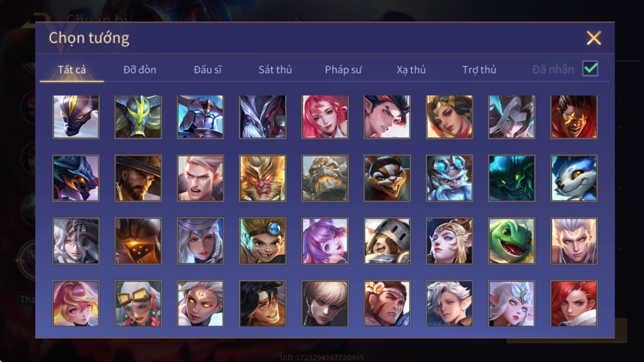Pick the rock golem hero portrait

coord(325,178)
